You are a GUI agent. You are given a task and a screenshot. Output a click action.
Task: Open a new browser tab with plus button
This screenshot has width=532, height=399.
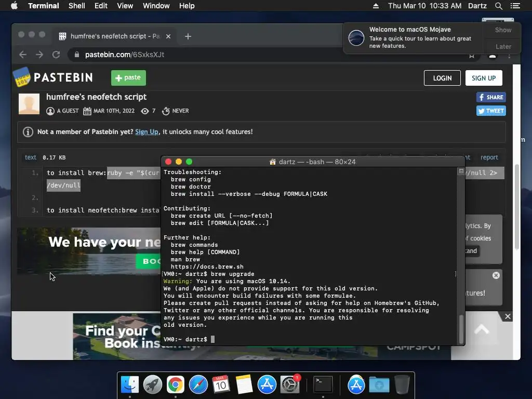pyautogui.click(x=188, y=36)
